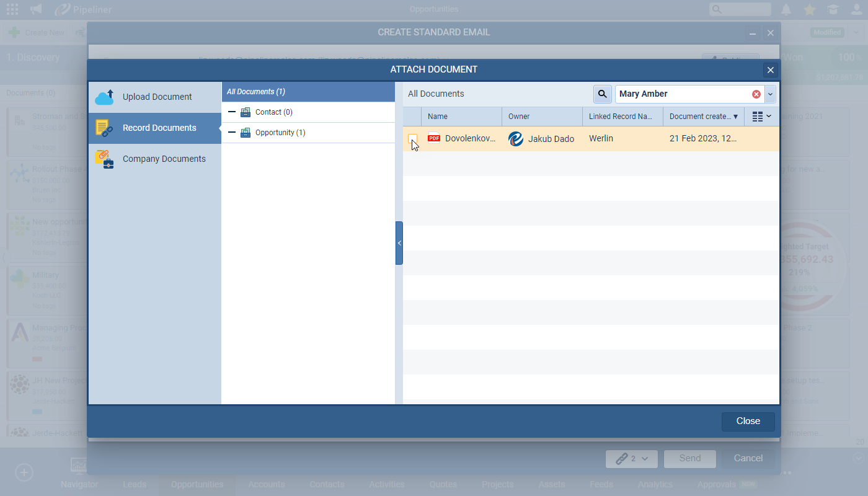The image size is (868, 496).
Task: Select the Record Documents tab
Action: (159, 128)
